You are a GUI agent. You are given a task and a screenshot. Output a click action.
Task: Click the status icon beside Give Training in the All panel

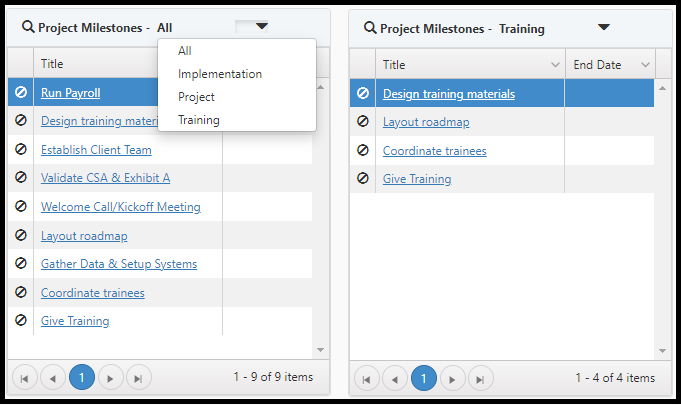click(x=20, y=320)
